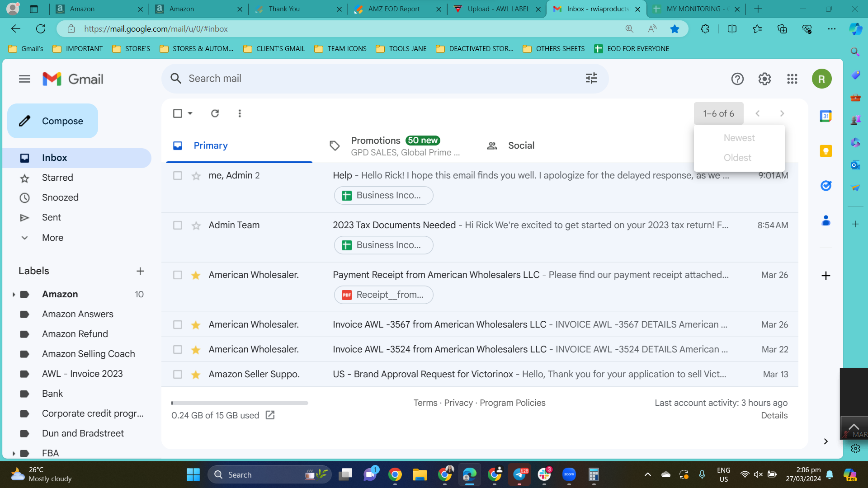Image resolution: width=868 pixels, height=488 pixels.
Task: Select the Invoice AWL -3524 email checkbox
Action: point(178,350)
